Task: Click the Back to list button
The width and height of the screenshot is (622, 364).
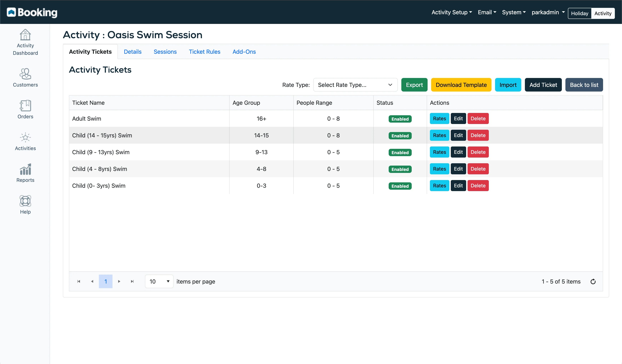Action: tap(584, 85)
